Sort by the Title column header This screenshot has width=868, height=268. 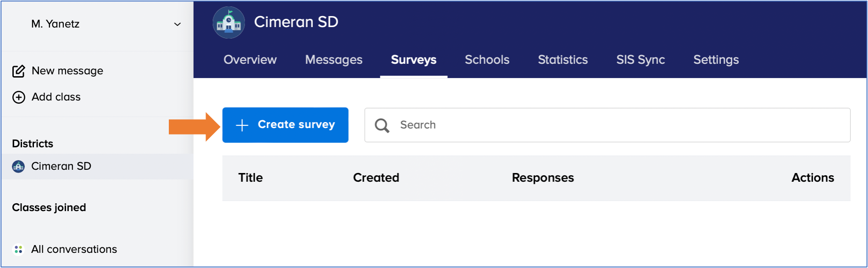tap(250, 178)
